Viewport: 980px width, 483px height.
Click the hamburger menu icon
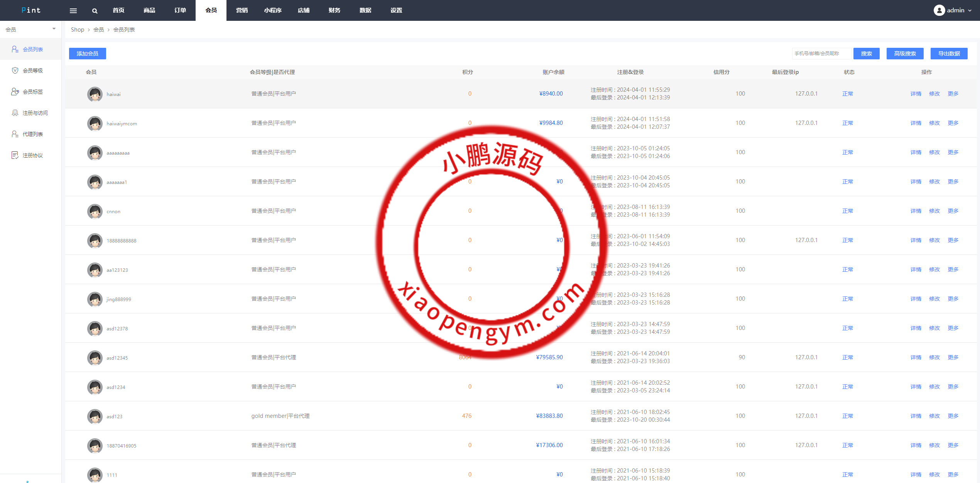(73, 11)
